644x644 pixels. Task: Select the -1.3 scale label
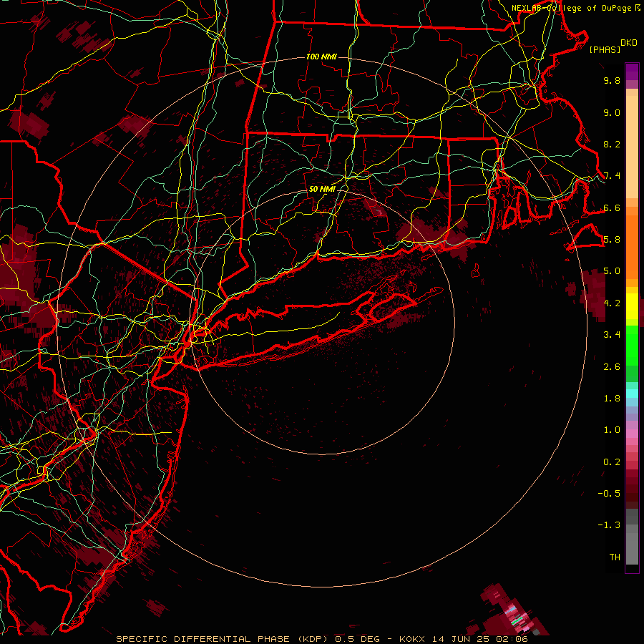(x=609, y=525)
